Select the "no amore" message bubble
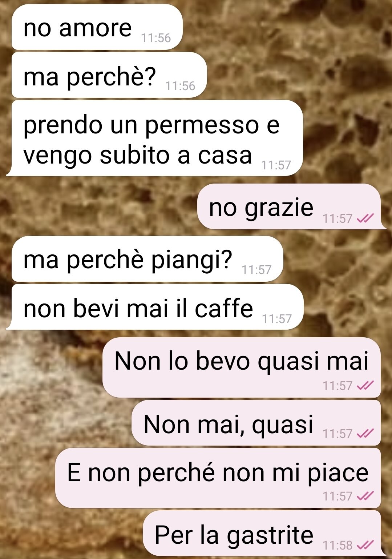The height and width of the screenshot is (559, 392). 97,27
